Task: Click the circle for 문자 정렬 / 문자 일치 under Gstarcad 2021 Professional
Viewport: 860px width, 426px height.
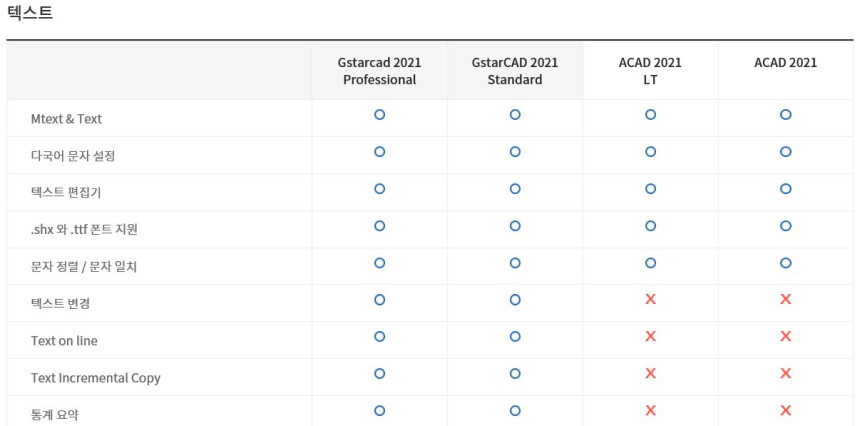Action: coord(379,263)
